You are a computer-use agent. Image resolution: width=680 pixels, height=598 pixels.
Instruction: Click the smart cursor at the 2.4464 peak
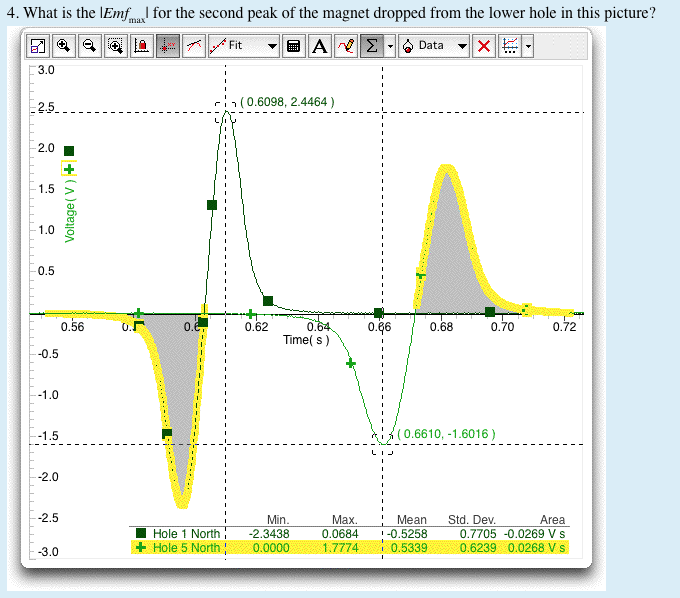226,111
